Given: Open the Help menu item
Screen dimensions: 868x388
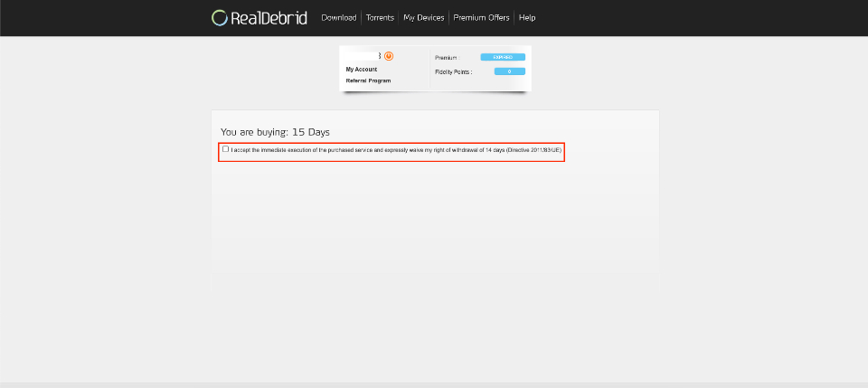Looking at the screenshot, I should coord(527,18).
